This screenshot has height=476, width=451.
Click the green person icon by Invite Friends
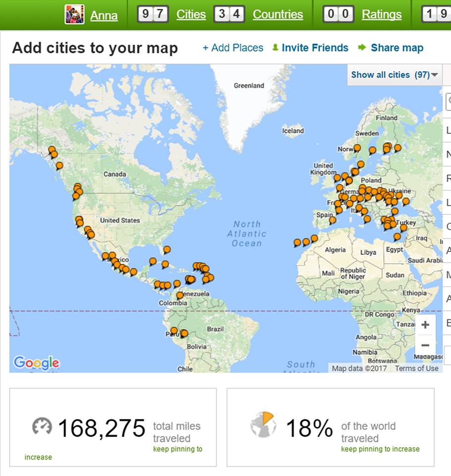[275, 48]
